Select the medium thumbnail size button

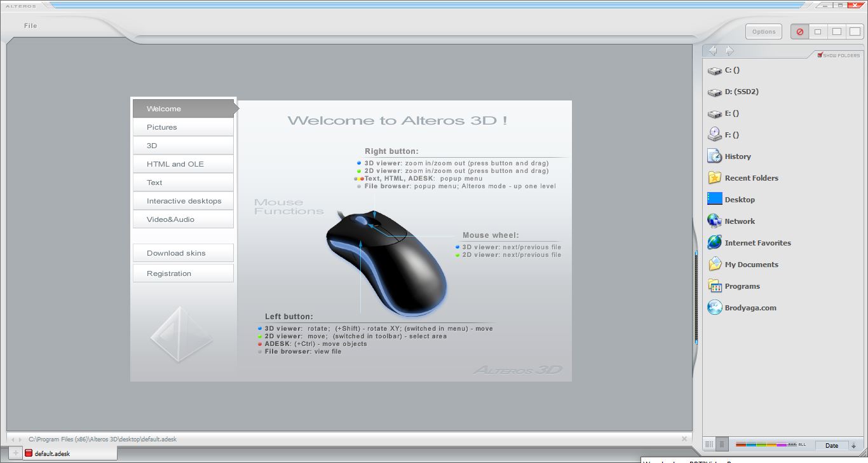pos(837,31)
